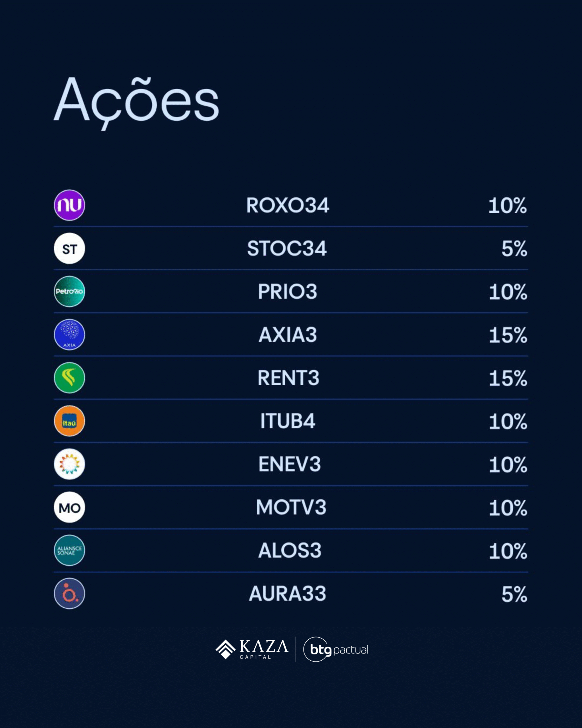Click the PetroRio logo icon
This screenshot has width=582, height=728.
tap(70, 291)
